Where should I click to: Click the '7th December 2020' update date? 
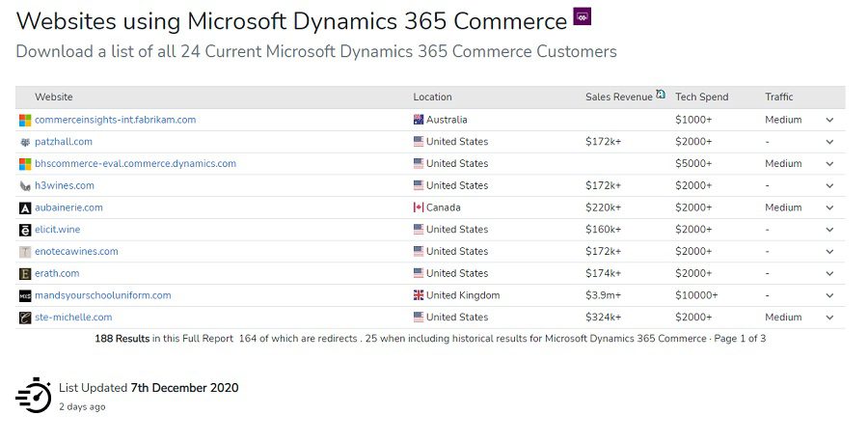184,388
